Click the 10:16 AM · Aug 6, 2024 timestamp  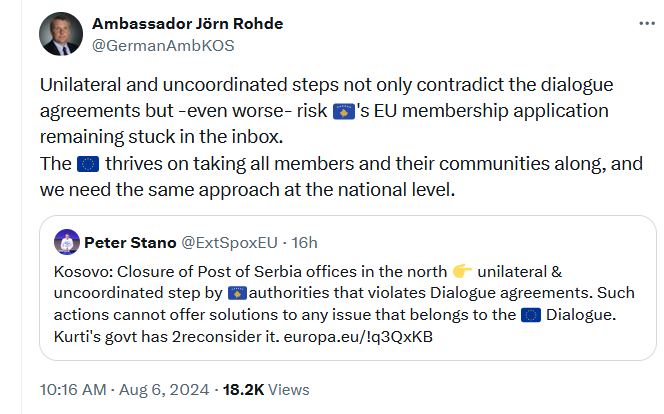click(124, 389)
